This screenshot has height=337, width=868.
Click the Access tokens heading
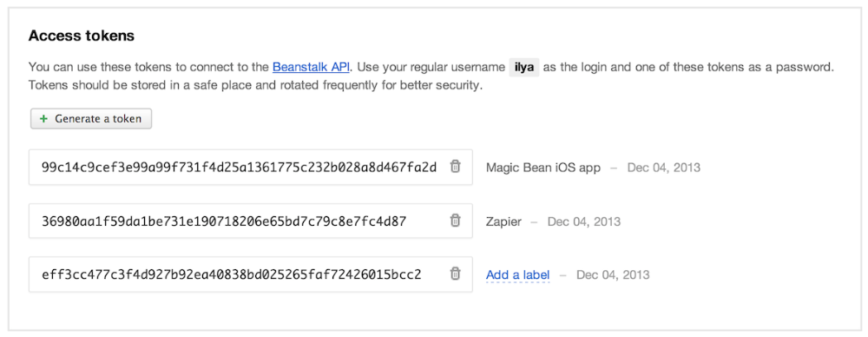click(82, 36)
